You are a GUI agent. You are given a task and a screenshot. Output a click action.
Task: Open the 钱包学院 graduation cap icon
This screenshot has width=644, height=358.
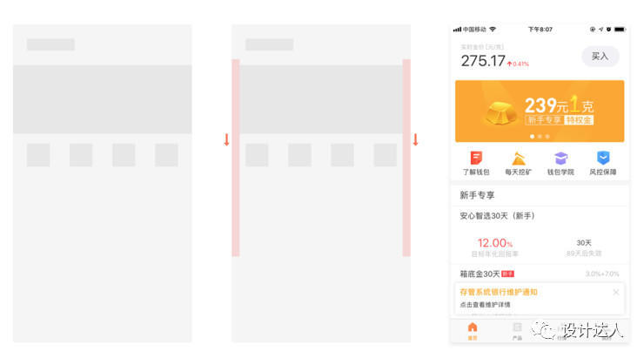pyautogui.click(x=560, y=159)
